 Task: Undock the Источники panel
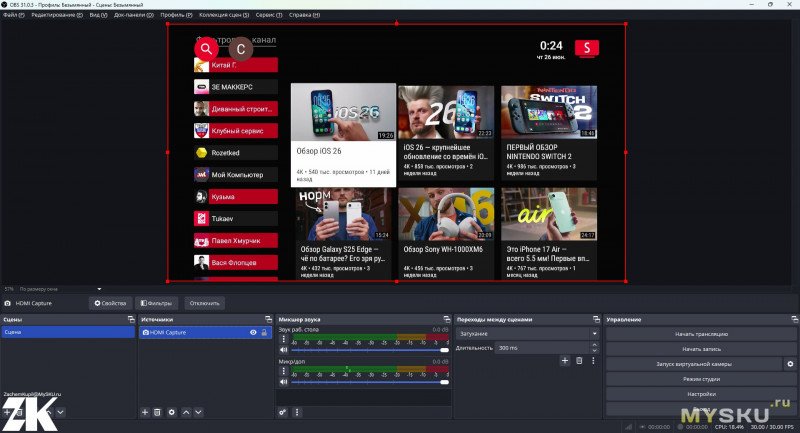coord(268,319)
